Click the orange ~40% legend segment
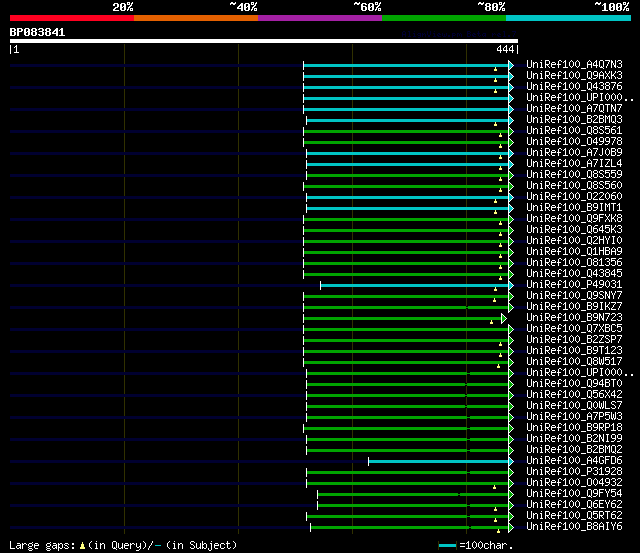This screenshot has height=553, width=640. (x=195, y=18)
